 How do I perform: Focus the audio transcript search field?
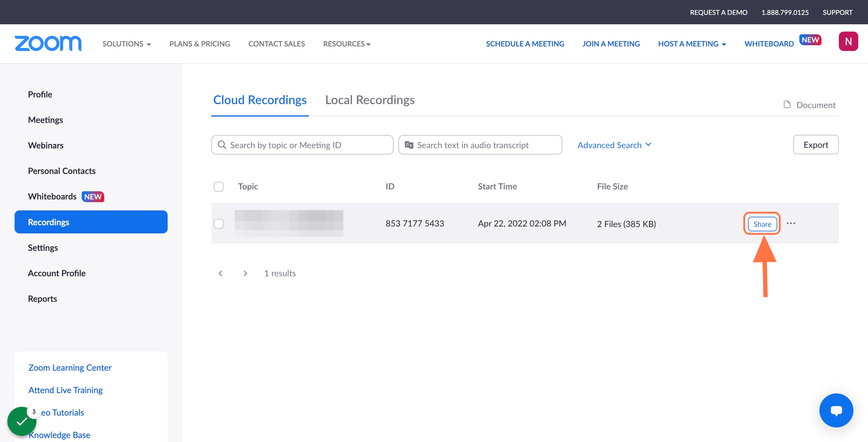click(480, 145)
